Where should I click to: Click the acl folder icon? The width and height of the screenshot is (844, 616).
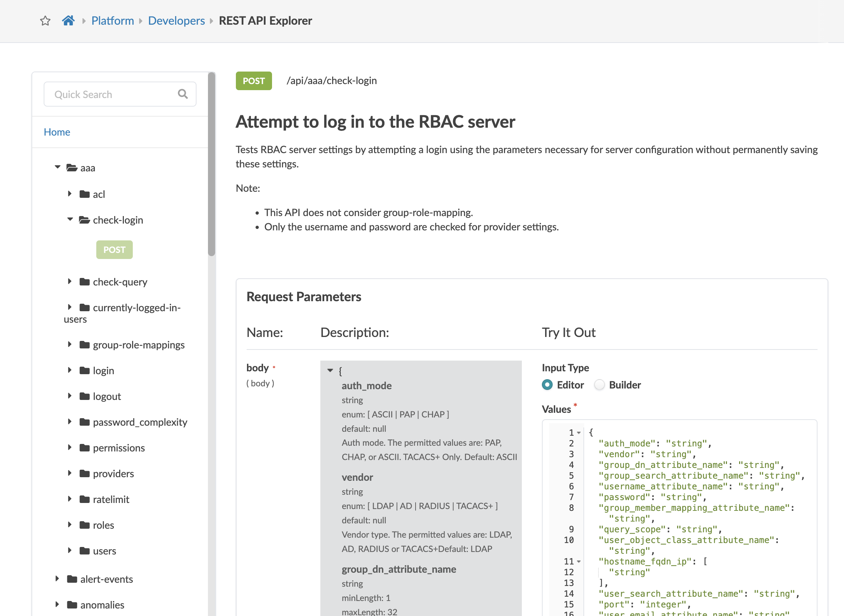tap(85, 194)
